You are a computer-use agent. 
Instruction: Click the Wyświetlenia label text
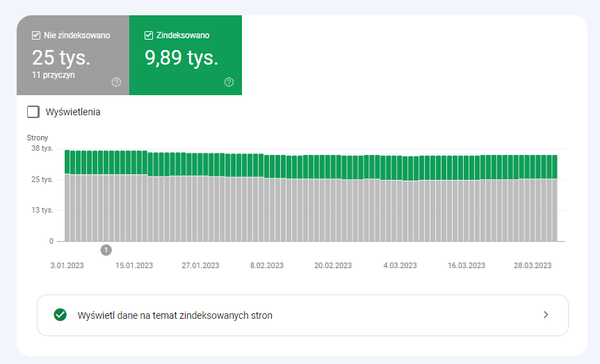coord(73,112)
